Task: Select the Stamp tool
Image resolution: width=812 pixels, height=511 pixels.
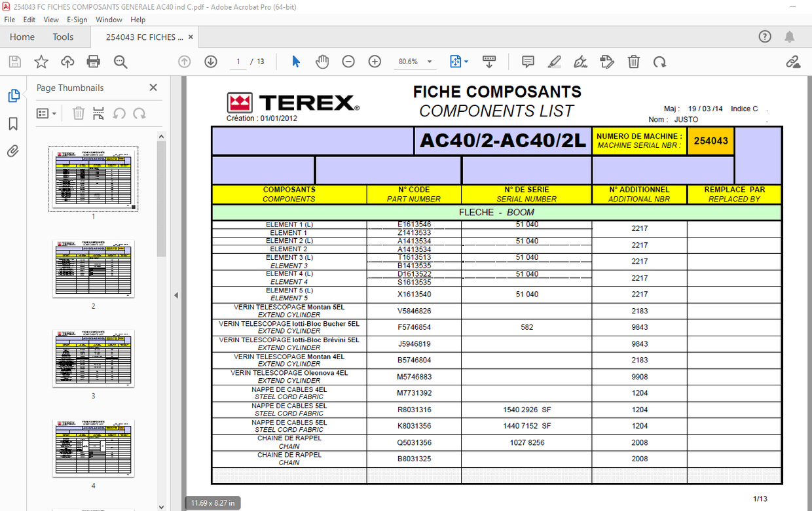Action: 607,61
